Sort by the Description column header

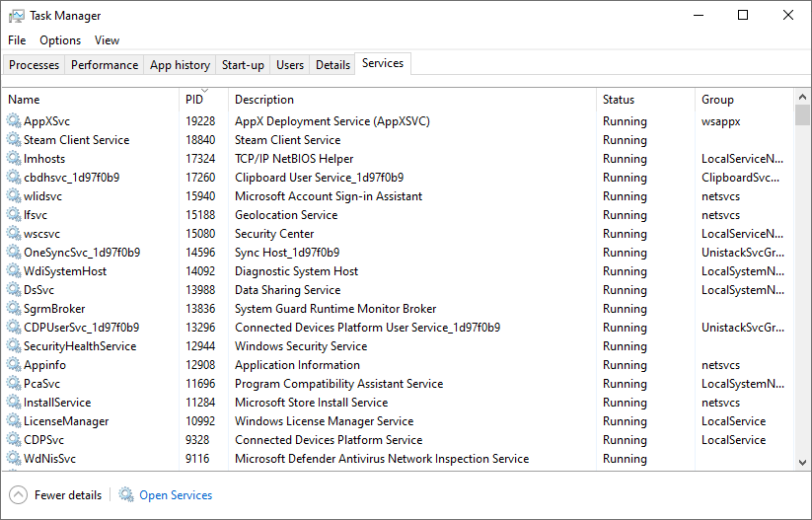[412, 100]
